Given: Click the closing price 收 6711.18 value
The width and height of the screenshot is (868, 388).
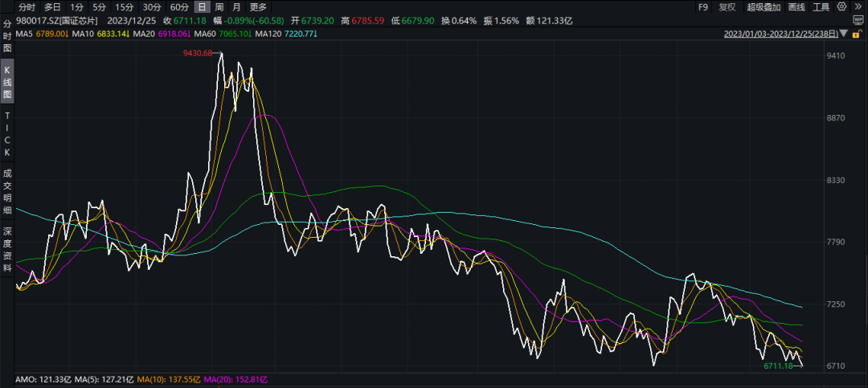Looking at the screenshot, I should point(185,20).
